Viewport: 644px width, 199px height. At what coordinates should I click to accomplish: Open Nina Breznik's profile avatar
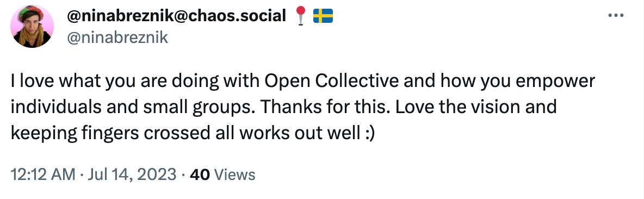(x=32, y=26)
